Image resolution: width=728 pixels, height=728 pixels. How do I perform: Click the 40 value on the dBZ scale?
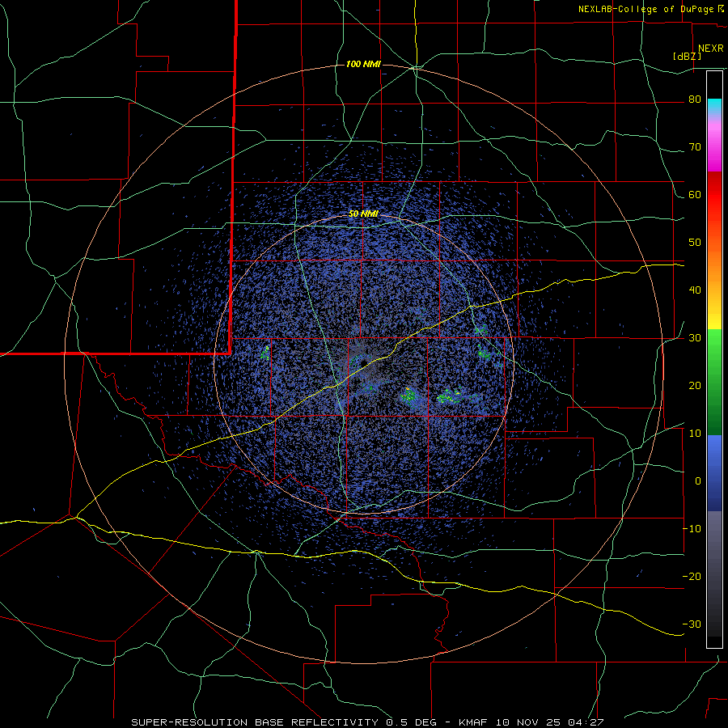click(695, 290)
